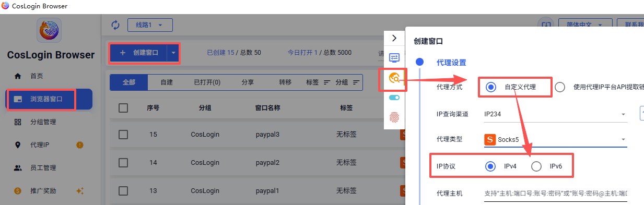Click the people icon for 员工管理

(18, 168)
